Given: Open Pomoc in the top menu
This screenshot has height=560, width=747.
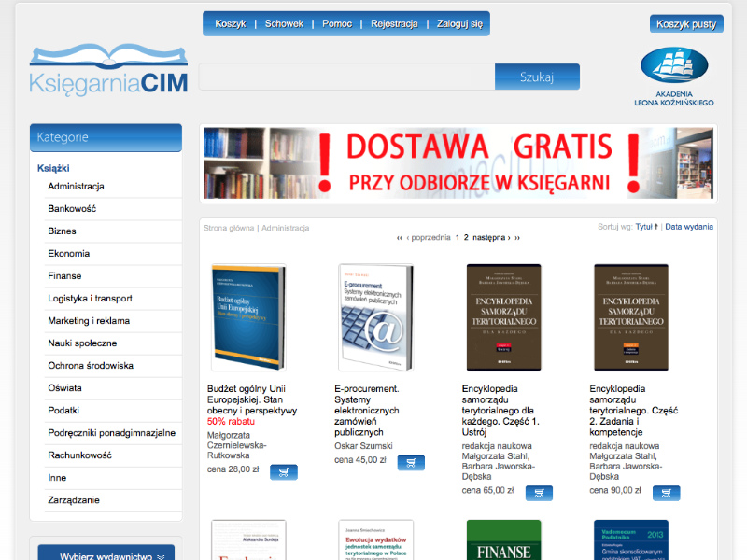Looking at the screenshot, I should (x=337, y=24).
